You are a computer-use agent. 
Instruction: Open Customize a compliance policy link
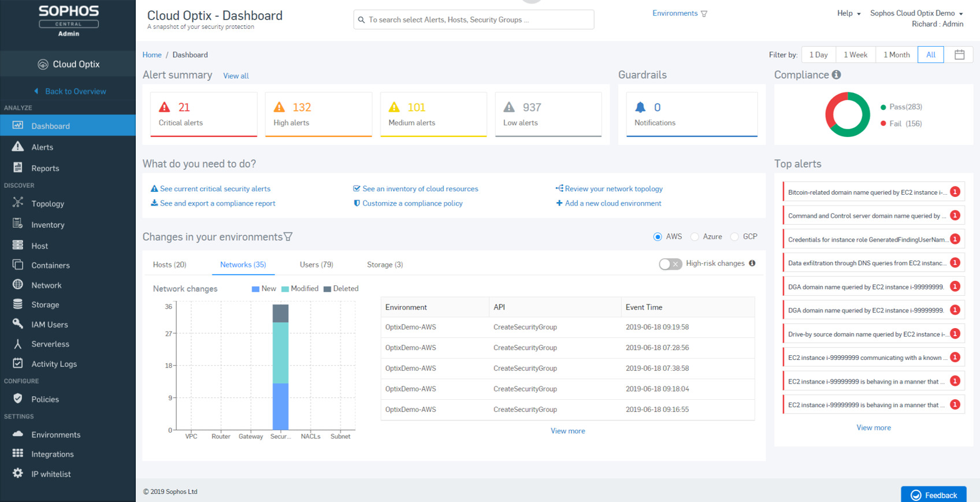tap(408, 203)
